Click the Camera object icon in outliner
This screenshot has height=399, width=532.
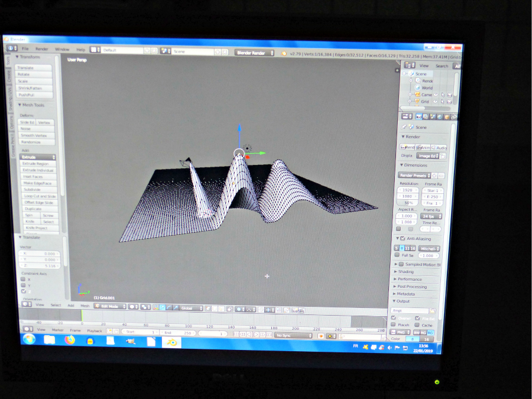pyautogui.click(x=417, y=95)
